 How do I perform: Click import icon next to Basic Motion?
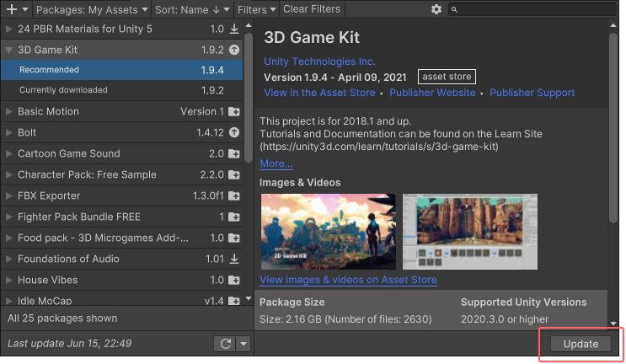(x=234, y=112)
